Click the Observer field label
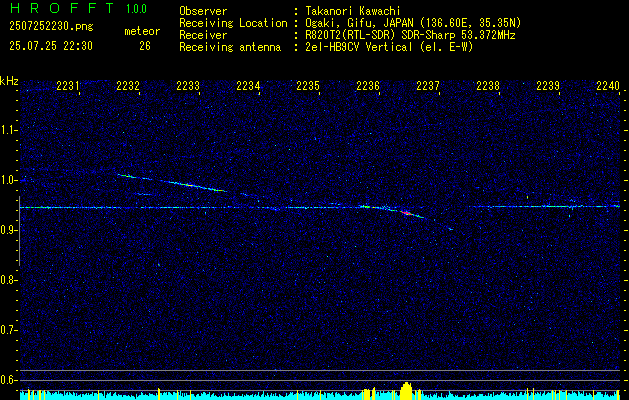This screenshot has width=629, height=400. [x=203, y=11]
